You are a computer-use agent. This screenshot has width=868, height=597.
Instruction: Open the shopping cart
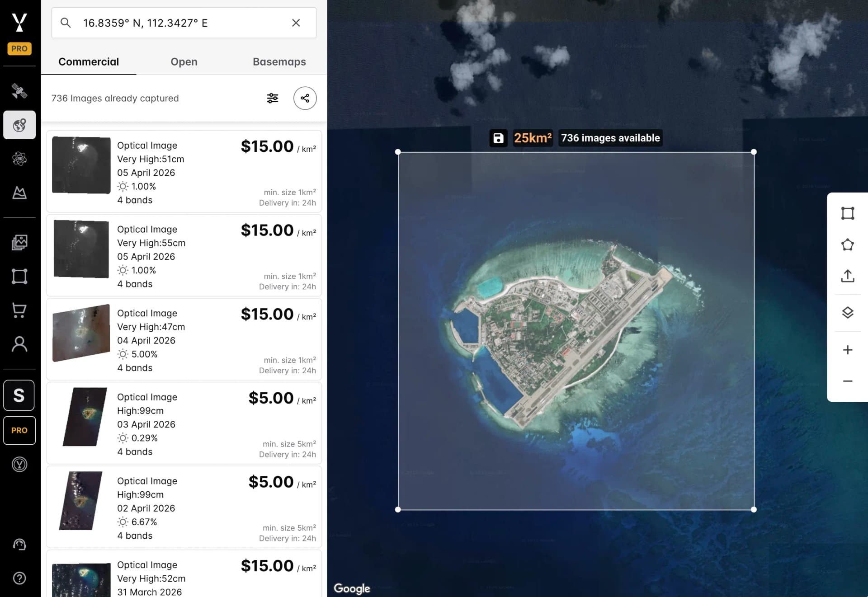point(19,310)
